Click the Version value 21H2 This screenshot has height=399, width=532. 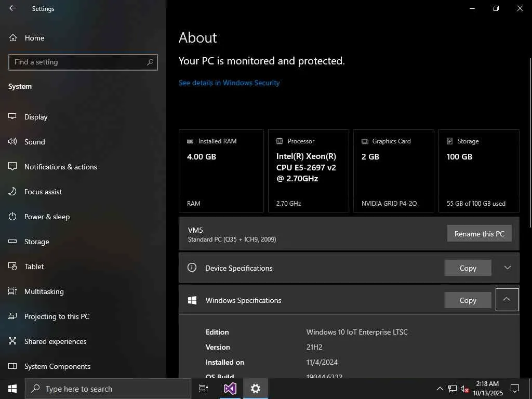(314, 347)
